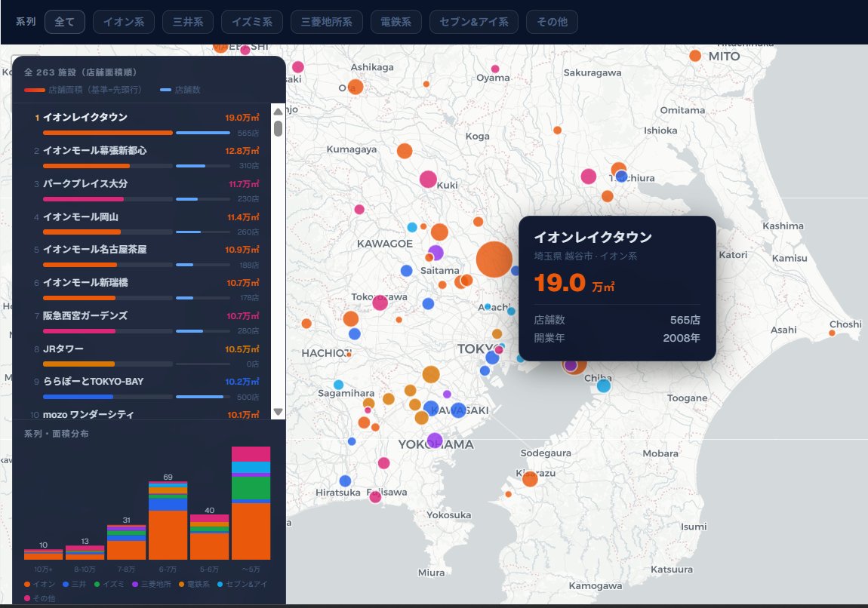Click the 三井 legend color dot
Image resolution: width=868 pixels, height=608 pixels.
point(66,584)
